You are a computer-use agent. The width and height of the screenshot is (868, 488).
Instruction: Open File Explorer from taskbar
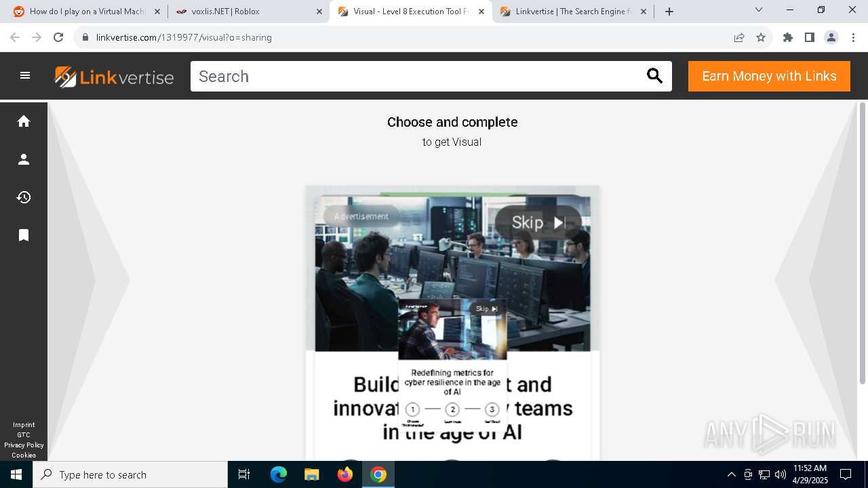[x=311, y=474]
